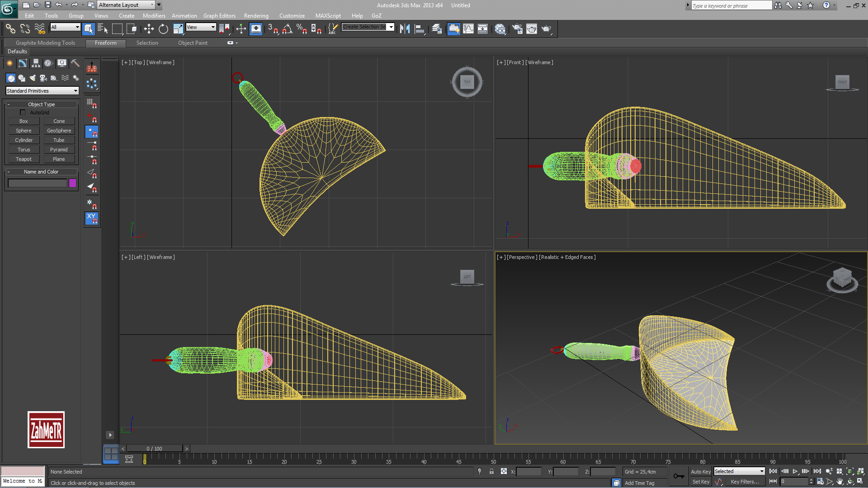Open the Standard Primitives dropdown

click(x=42, y=91)
